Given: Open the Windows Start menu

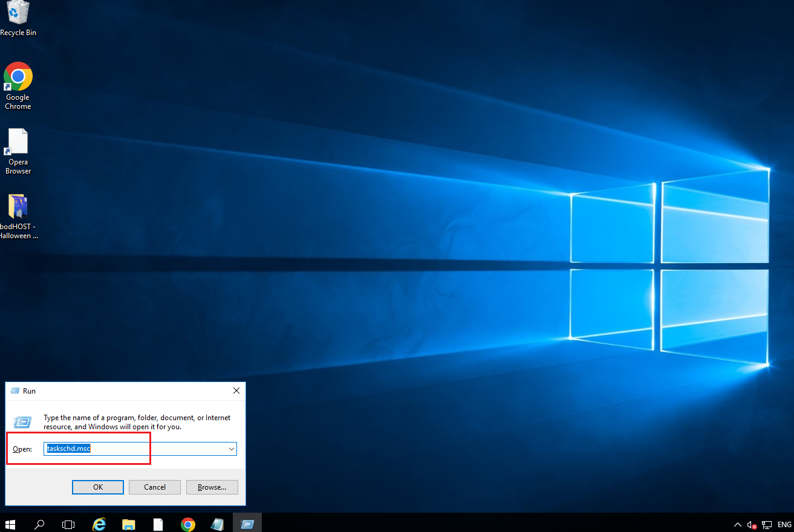Looking at the screenshot, I should pyautogui.click(x=10, y=524).
